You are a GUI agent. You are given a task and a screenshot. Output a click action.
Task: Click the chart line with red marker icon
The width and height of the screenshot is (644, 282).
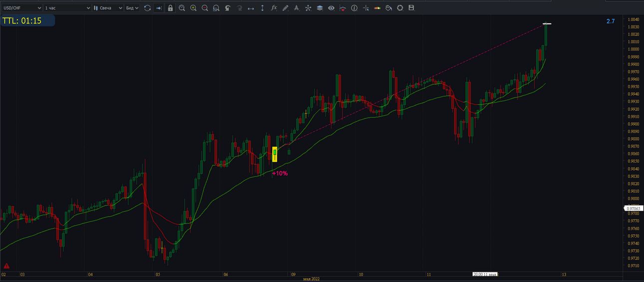pyautogui.click(x=342, y=8)
